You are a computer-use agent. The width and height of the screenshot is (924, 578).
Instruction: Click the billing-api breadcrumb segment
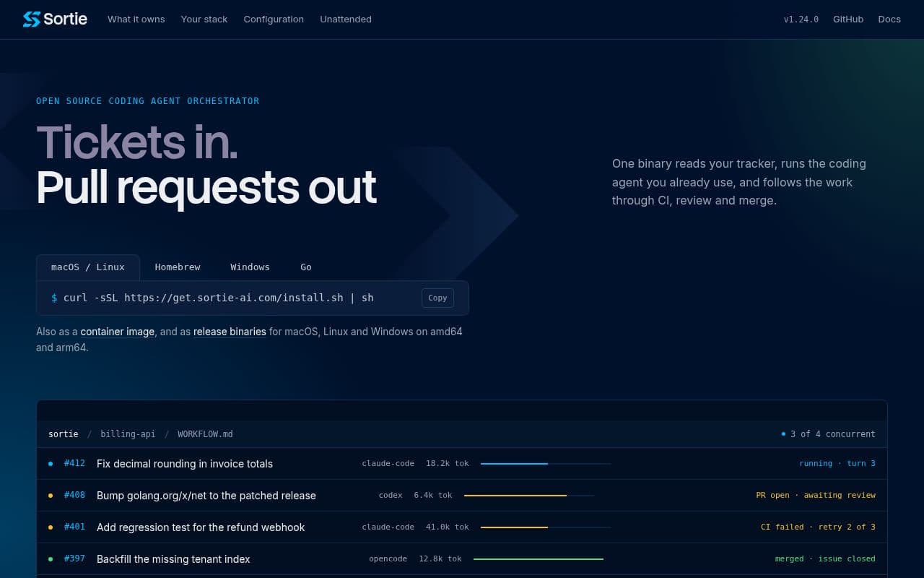pyautogui.click(x=128, y=434)
